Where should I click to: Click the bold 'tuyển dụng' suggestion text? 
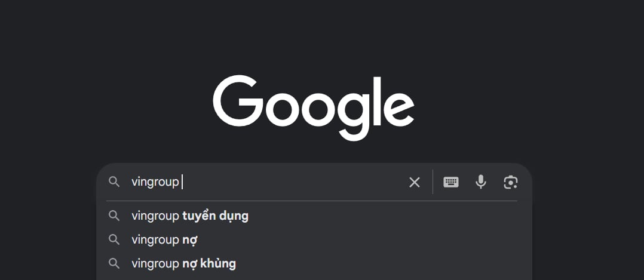click(x=215, y=216)
